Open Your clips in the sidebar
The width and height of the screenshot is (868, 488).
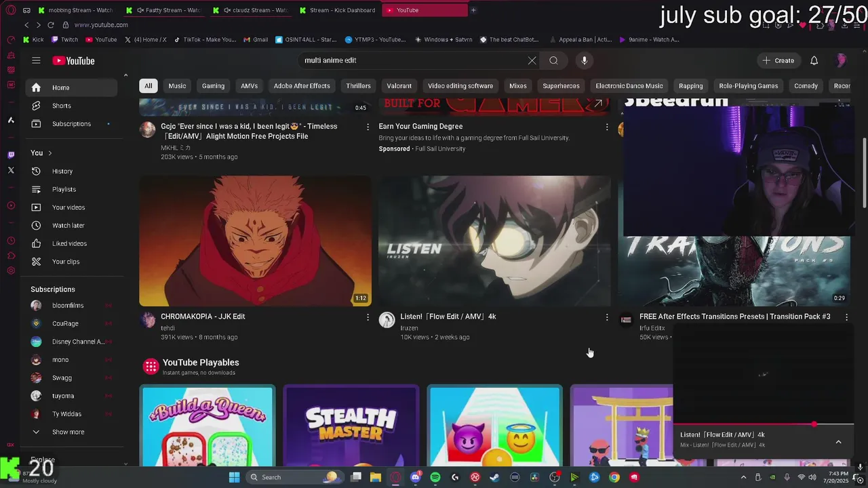click(x=71, y=262)
